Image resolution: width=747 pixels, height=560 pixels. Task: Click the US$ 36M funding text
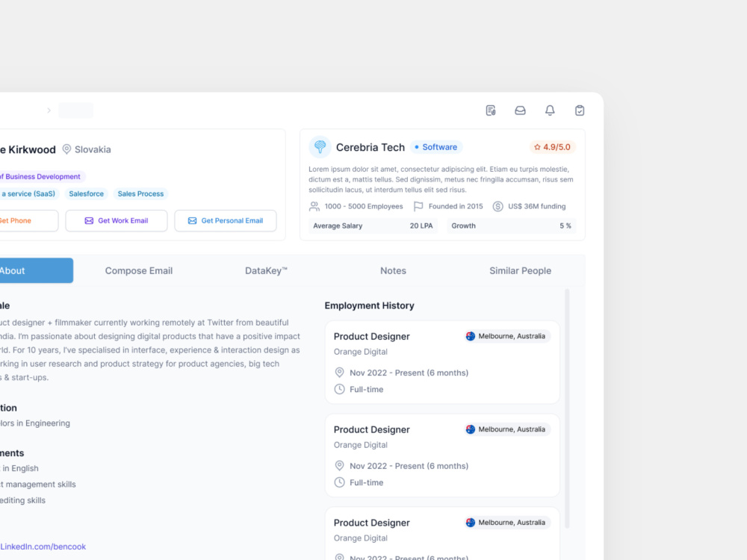537,206
